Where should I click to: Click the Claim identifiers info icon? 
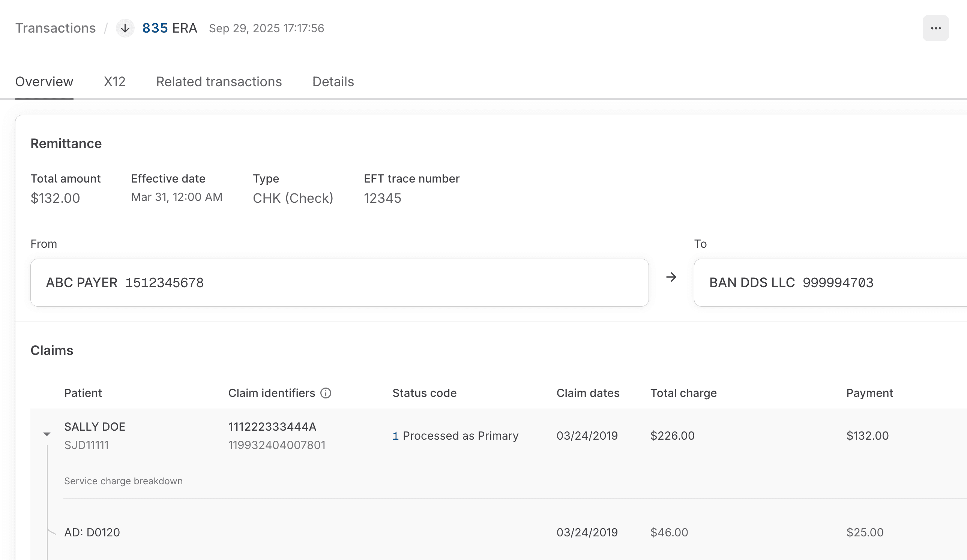click(x=326, y=393)
